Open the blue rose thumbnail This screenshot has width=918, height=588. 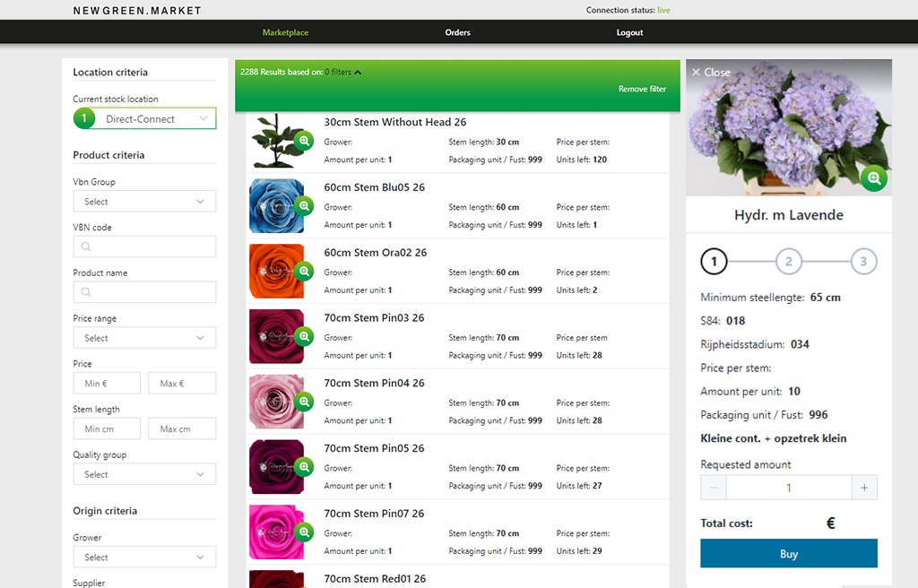(x=276, y=206)
